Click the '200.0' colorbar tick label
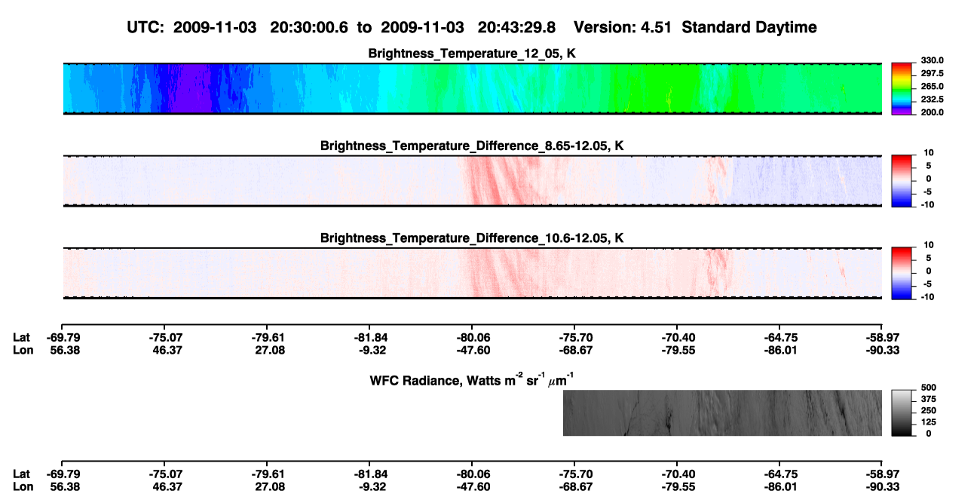 pos(932,112)
